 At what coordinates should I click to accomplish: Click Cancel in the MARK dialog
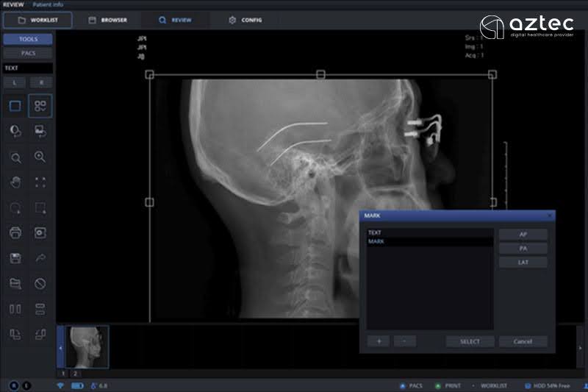point(523,341)
